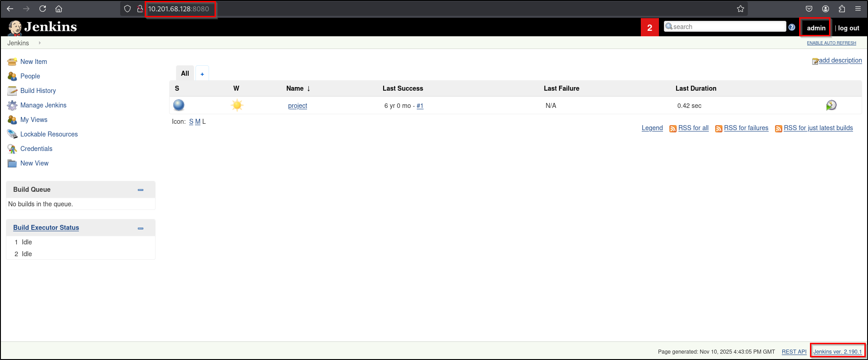Viewport: 868px width, 360px height.
Task: Open the RSS for failures link
Action: pos(746,128)
